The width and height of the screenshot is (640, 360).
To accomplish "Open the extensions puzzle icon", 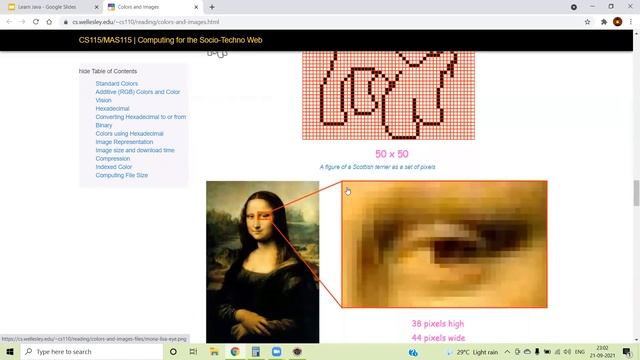I will 604,22.
